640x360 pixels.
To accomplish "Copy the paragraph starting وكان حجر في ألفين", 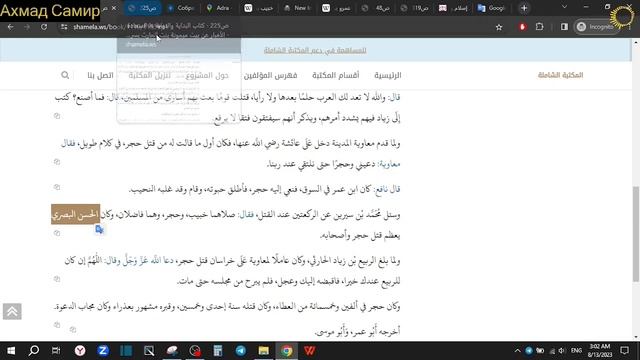I will (57, 324).
